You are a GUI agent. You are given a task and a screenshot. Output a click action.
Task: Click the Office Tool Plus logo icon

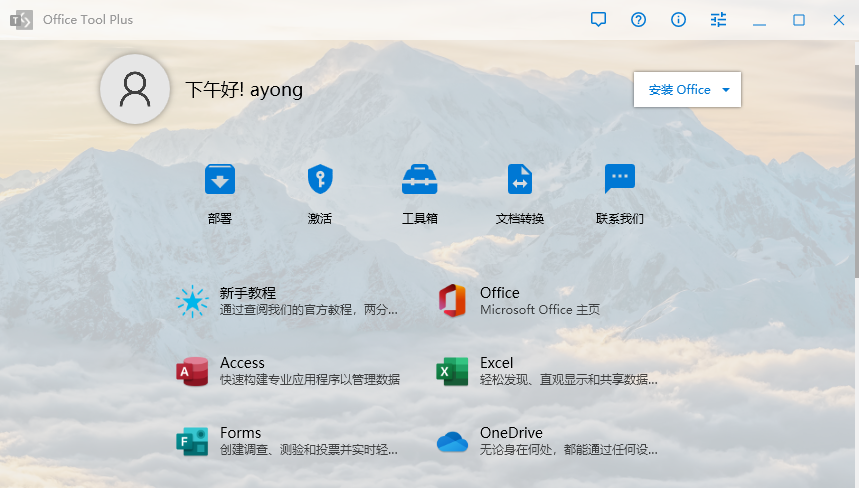point(21,20)
